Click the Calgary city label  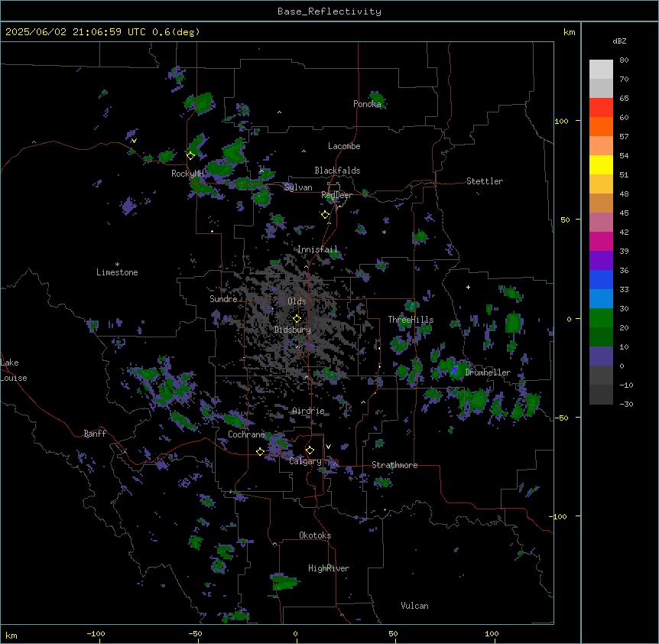click(x=305, y=461)
